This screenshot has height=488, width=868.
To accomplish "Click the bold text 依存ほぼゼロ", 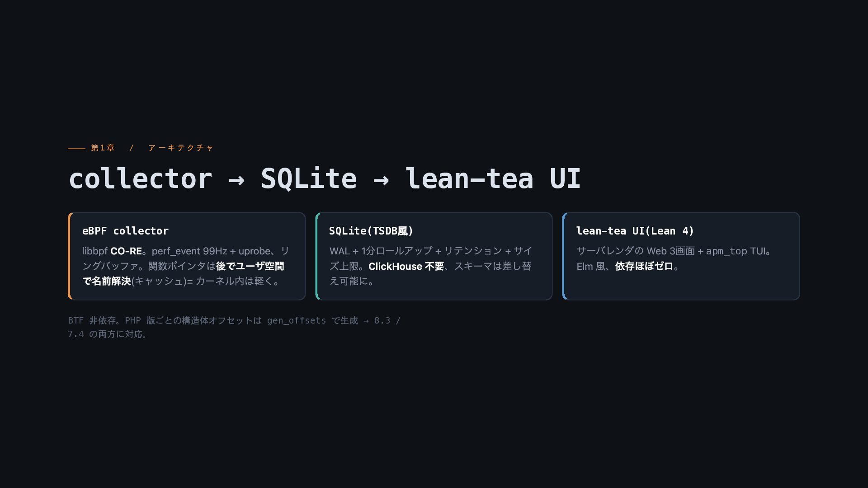I will click(x=644, y=266).
